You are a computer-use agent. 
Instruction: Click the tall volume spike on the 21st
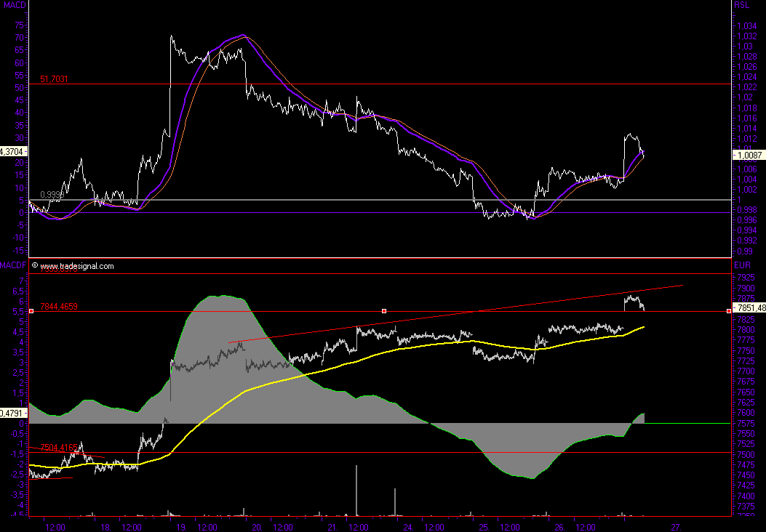tap(356, 491)
